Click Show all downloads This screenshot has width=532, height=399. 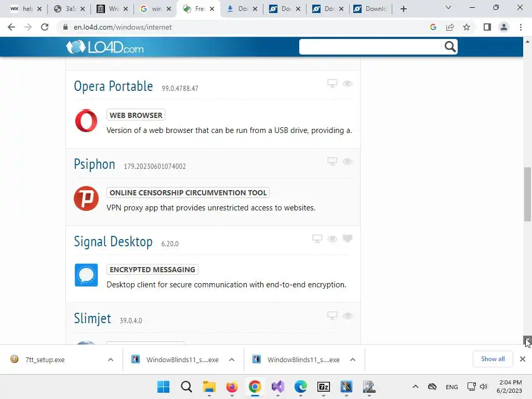pos(493,359)
